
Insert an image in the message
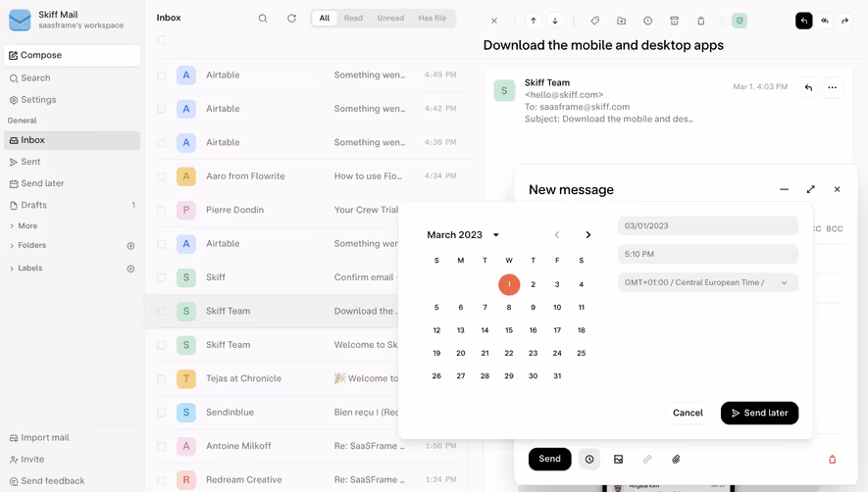[618, 460]
